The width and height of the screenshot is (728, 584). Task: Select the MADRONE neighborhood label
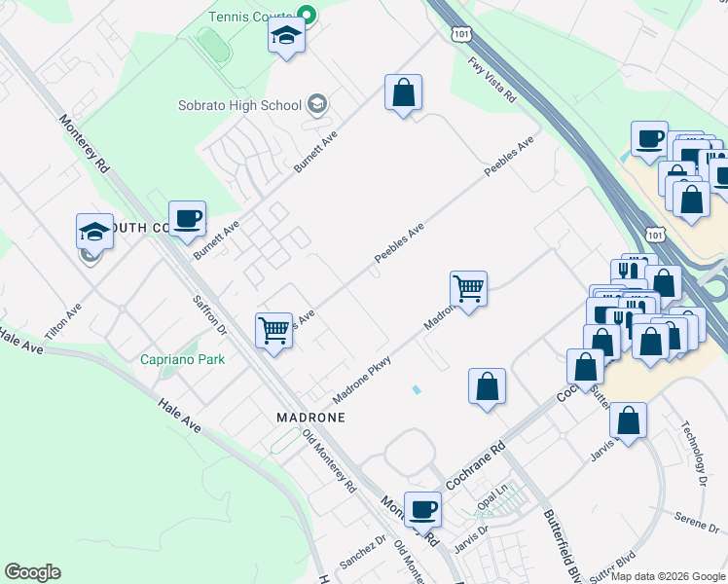311,418
